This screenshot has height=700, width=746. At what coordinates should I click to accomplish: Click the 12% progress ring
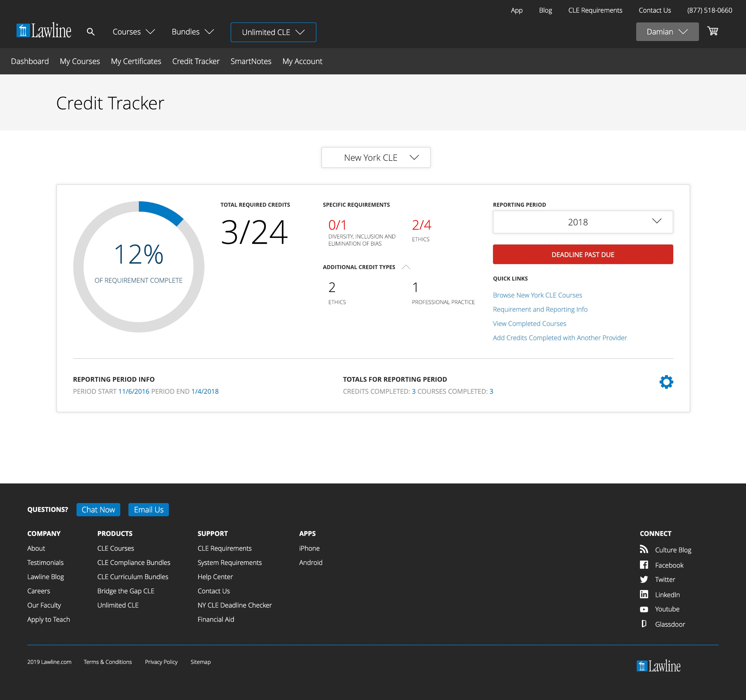coord(138,267)
